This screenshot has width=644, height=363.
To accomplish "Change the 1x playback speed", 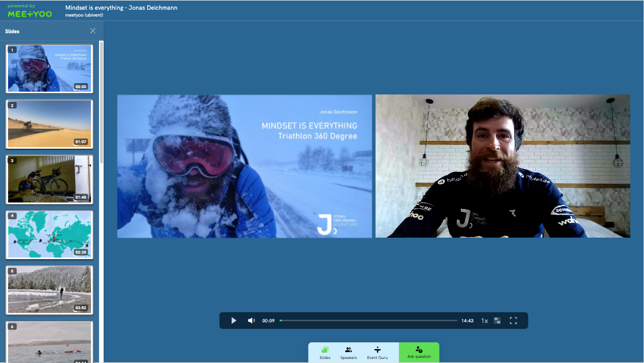I will 484,321.
